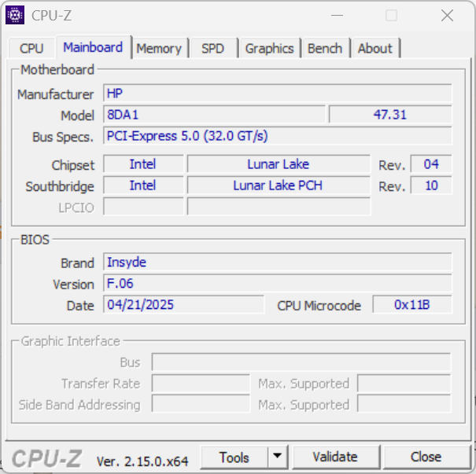The height and width of the screenshot is (474, 476).
Task: Minimize the CPU-Z window
Action: click(x=337, y=15)
